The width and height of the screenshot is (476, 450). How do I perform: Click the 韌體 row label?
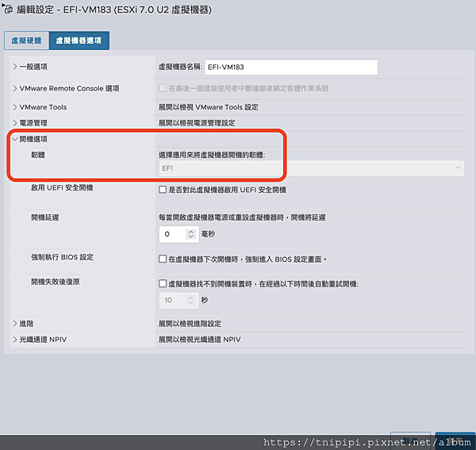[x=38, y=156]
